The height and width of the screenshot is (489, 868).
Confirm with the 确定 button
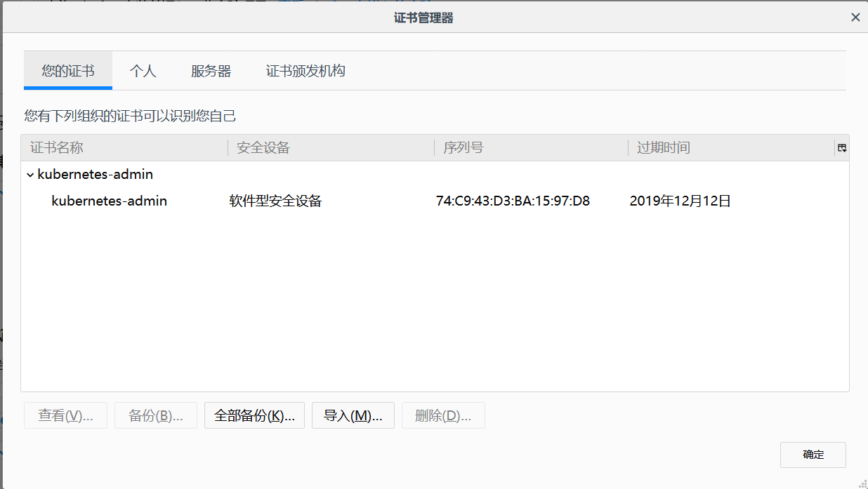tap(813, 455)
